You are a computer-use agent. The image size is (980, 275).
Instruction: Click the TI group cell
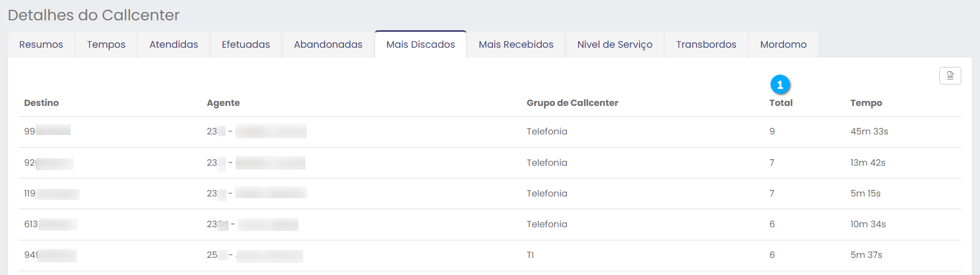[530, 255]
